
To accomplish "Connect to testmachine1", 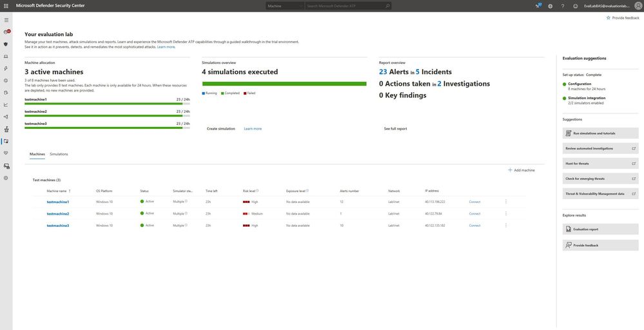I will click(x=475, y=202).
